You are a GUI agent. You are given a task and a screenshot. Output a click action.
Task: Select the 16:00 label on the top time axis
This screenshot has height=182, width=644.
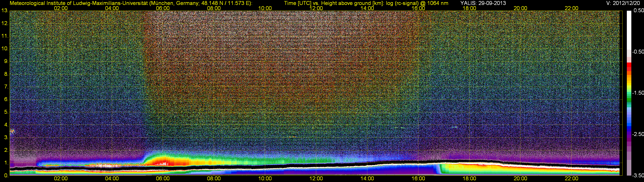tap(418, 8)
